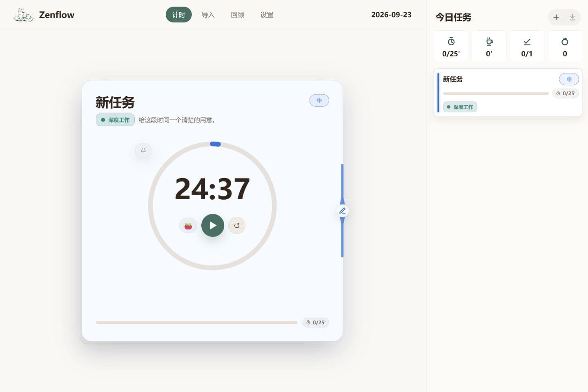
Task: Click the coffee break time stat tile
Action: [x=489, y=47]
